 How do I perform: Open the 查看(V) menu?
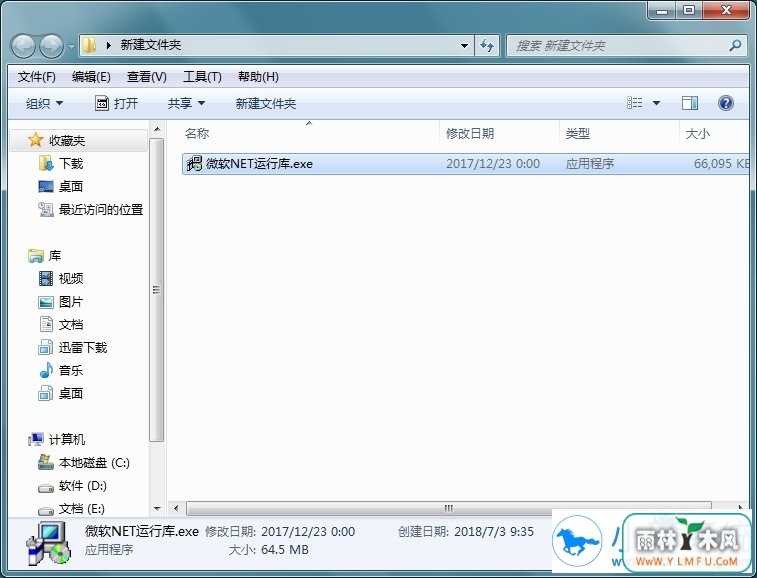pyautogui.click(x=147, y=77)
